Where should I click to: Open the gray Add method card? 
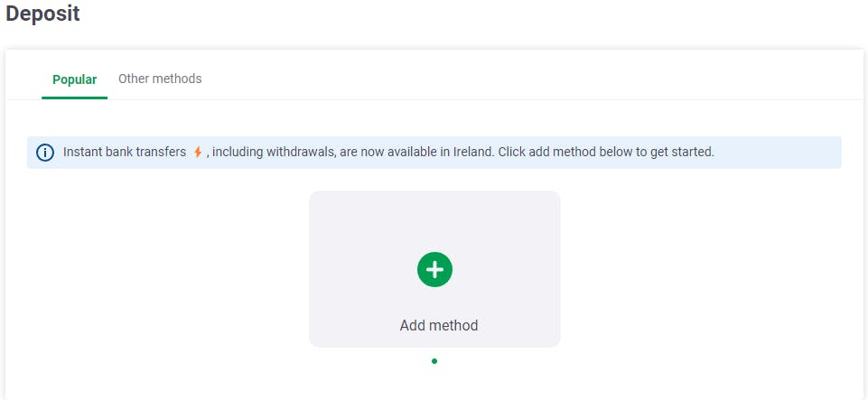pyautogui.click(x=434, y=269)
